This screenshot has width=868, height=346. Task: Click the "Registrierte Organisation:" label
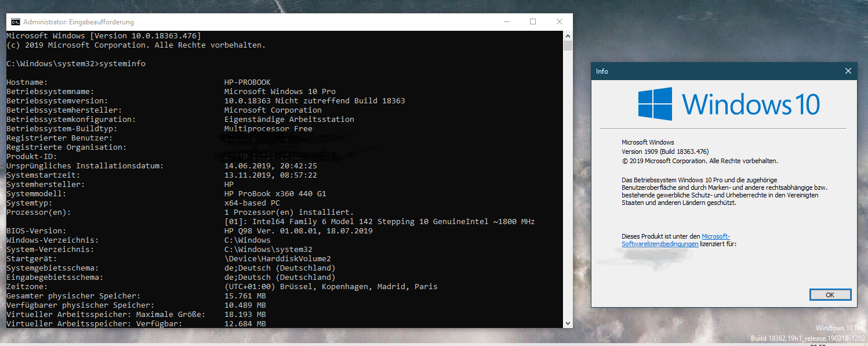[67, 147]
